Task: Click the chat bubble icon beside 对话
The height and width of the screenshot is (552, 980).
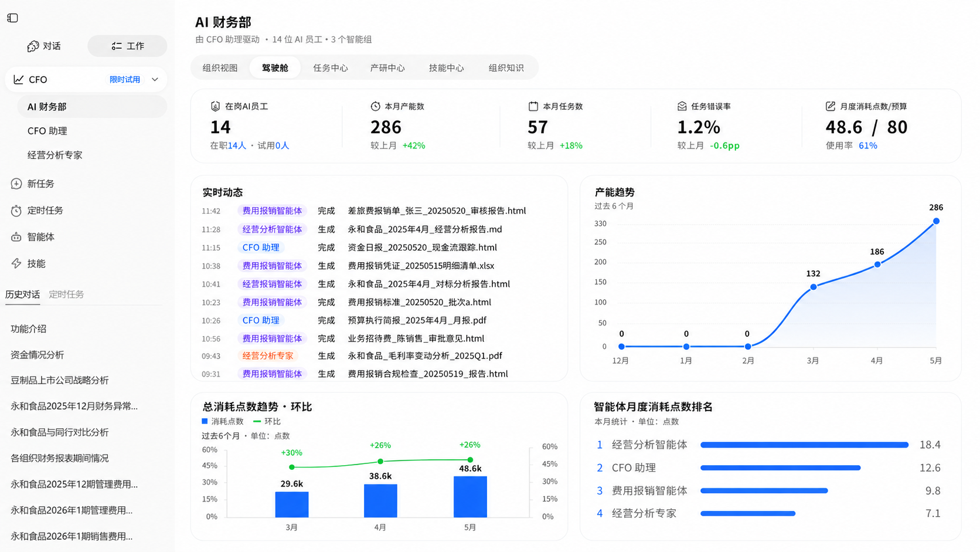Action: pos(33,46)
